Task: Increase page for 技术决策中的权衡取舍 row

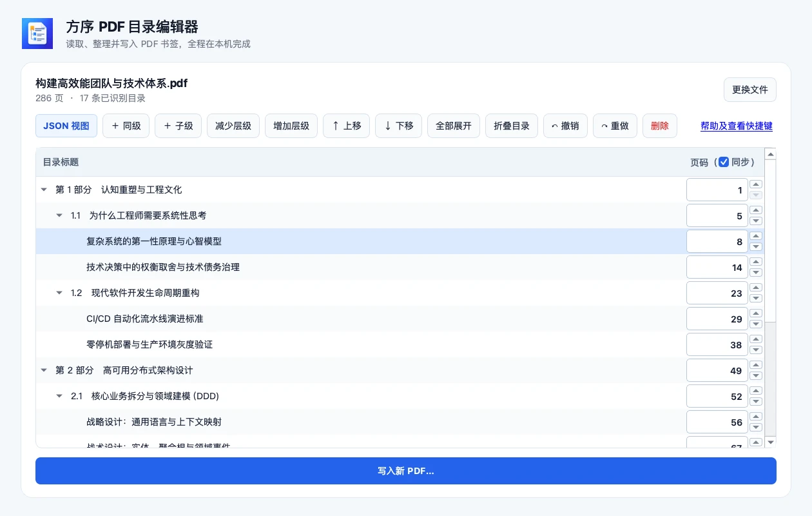Action: tap(757, 262)
